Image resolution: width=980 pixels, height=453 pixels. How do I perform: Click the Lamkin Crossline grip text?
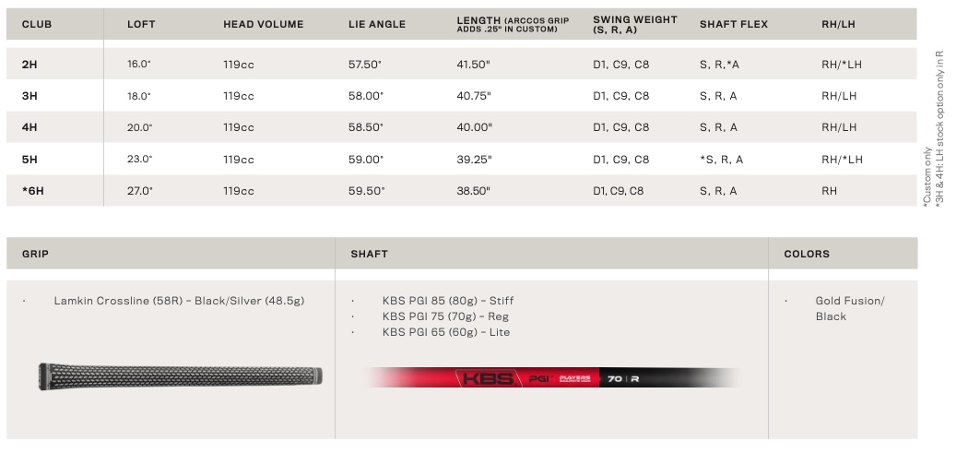[x=179, y=301]
